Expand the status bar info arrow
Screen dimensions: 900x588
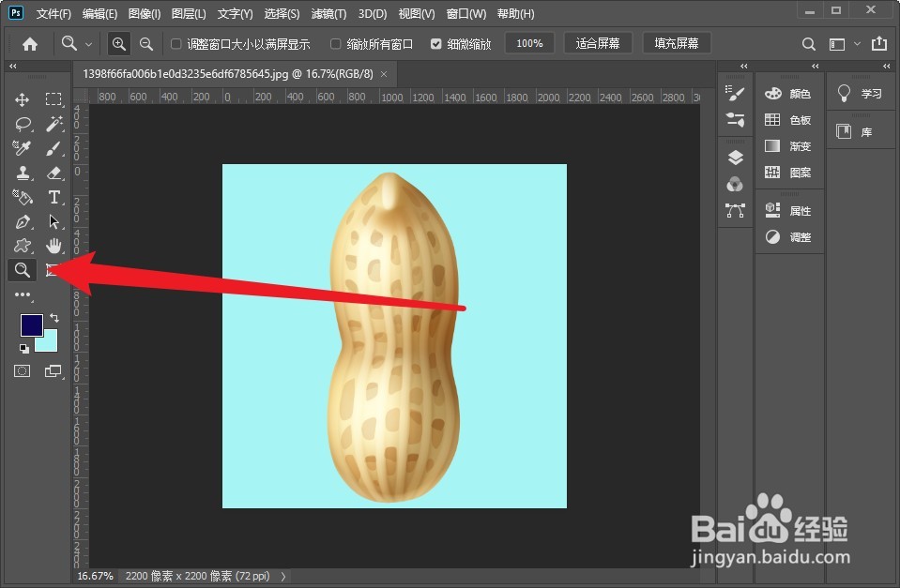click(x=283, y=576)
